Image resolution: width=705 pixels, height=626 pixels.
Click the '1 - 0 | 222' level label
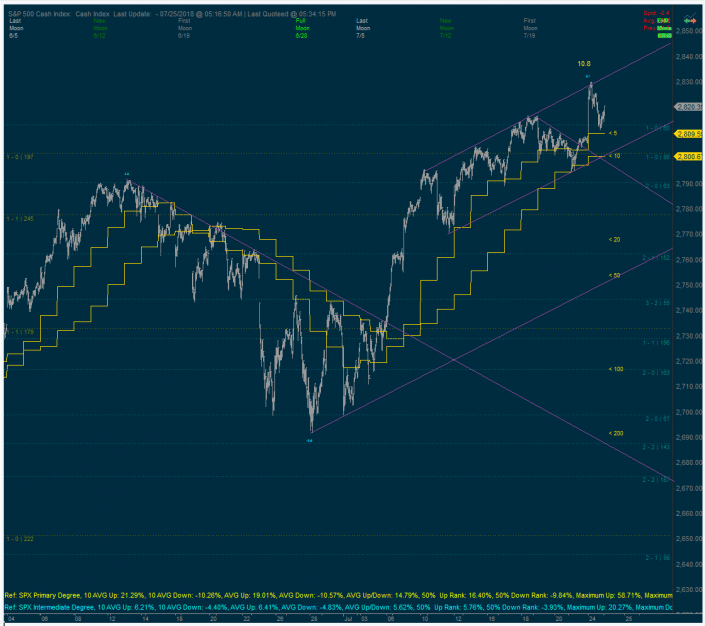20,539
